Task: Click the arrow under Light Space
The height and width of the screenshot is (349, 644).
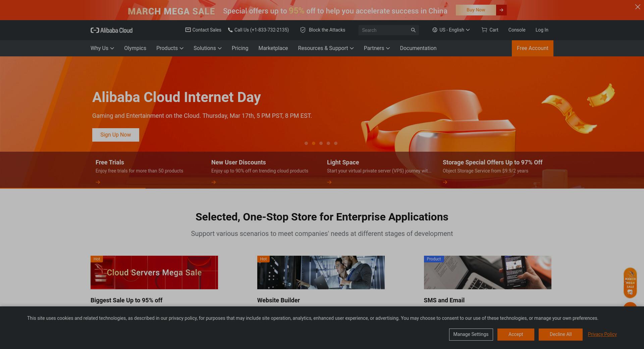Action: pyautogui.click(x=329, y=182)
